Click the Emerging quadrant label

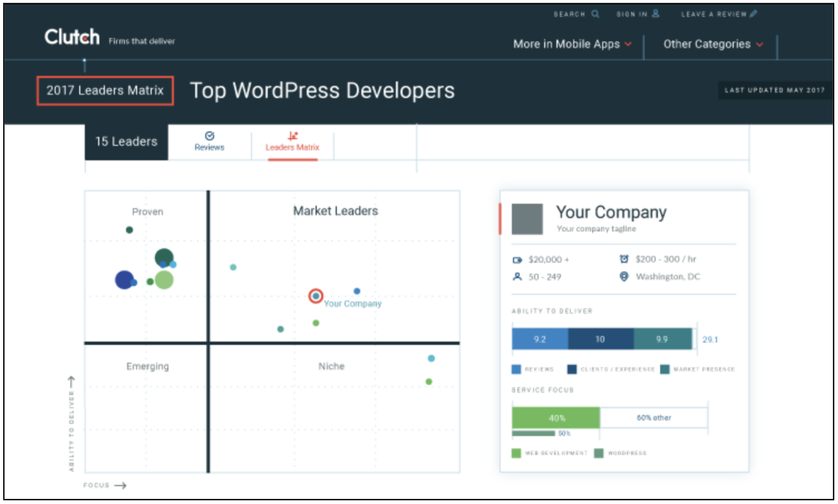pos(148,367)
